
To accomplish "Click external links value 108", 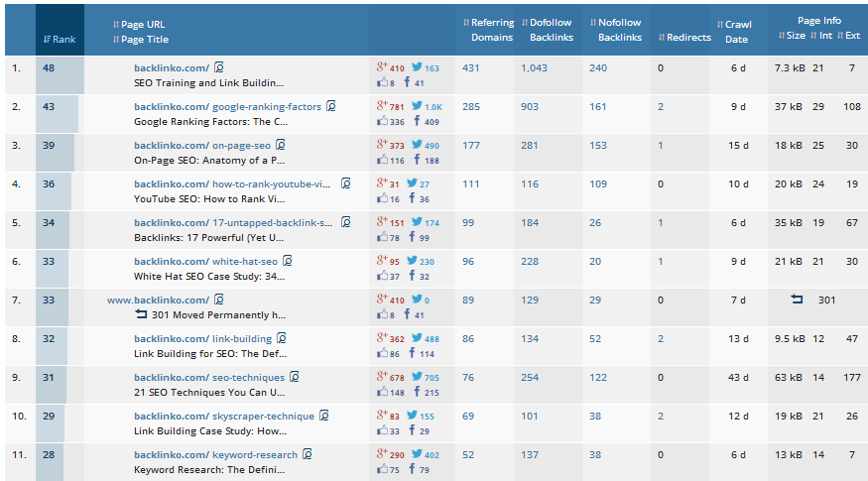I will (852, 107).
